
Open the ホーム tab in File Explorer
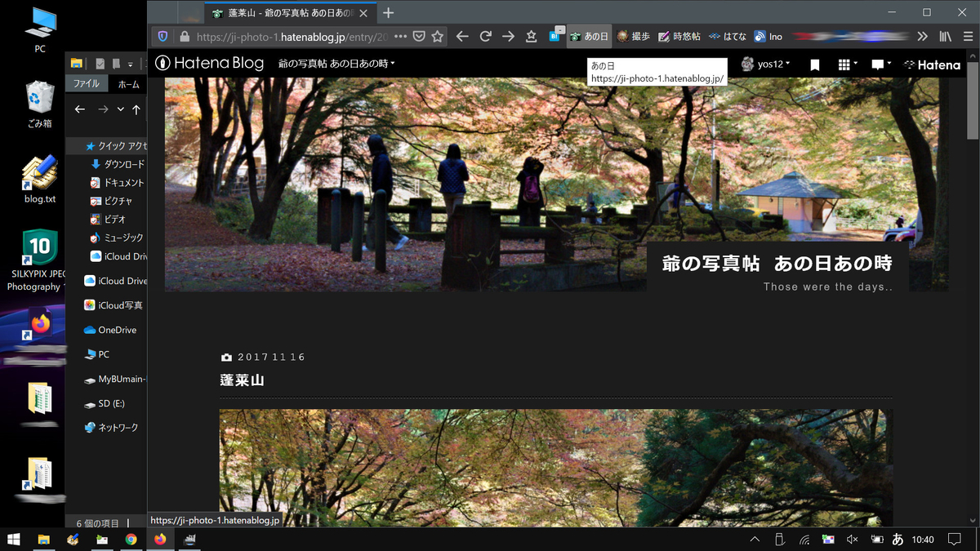(128, 84)
